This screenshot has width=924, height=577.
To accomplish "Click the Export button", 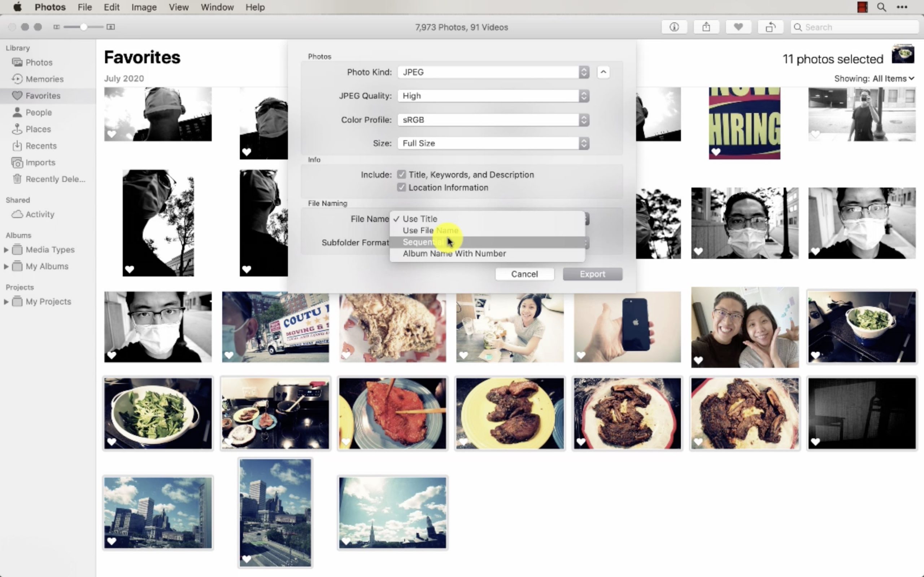I will pos(592,274).
